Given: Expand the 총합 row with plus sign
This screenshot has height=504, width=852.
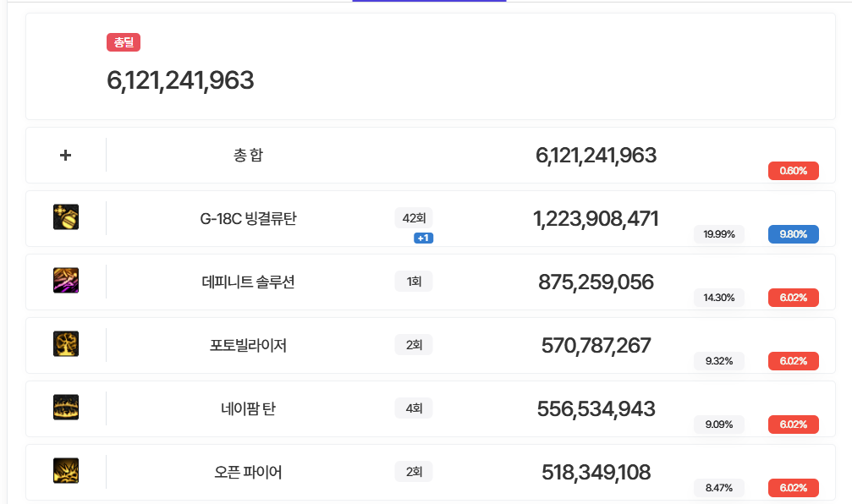Looking at the screenshot, I should [x=66, y=156].
